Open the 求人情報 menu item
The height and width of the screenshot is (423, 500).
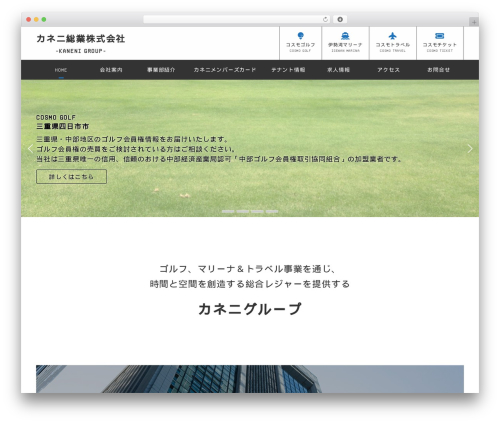tap(338, 70)
